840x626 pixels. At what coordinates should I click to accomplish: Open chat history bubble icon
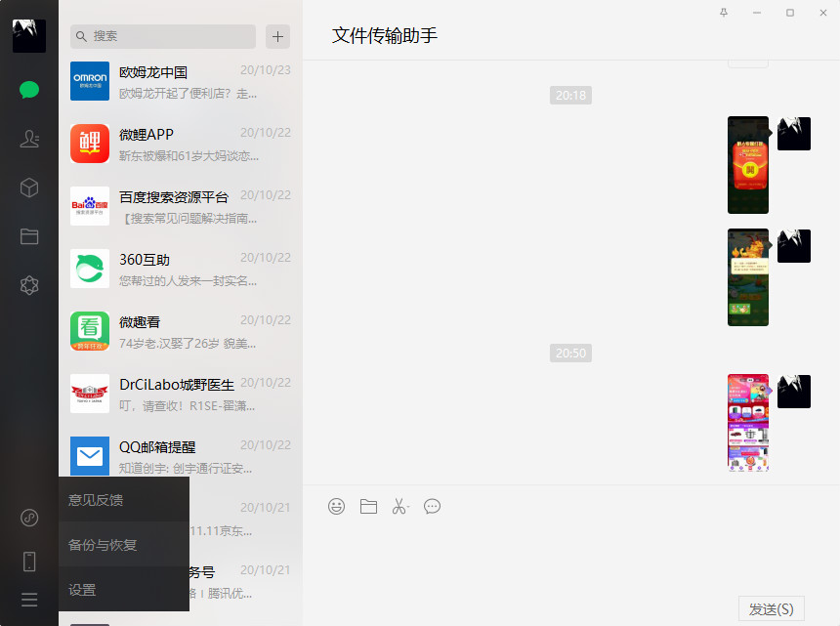tap(432, 506)
